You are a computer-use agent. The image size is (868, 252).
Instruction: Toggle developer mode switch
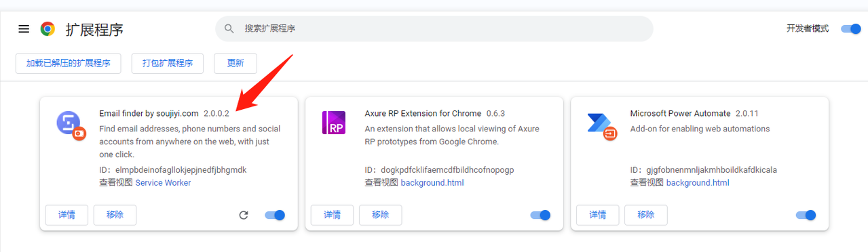[x=850, y=28]
